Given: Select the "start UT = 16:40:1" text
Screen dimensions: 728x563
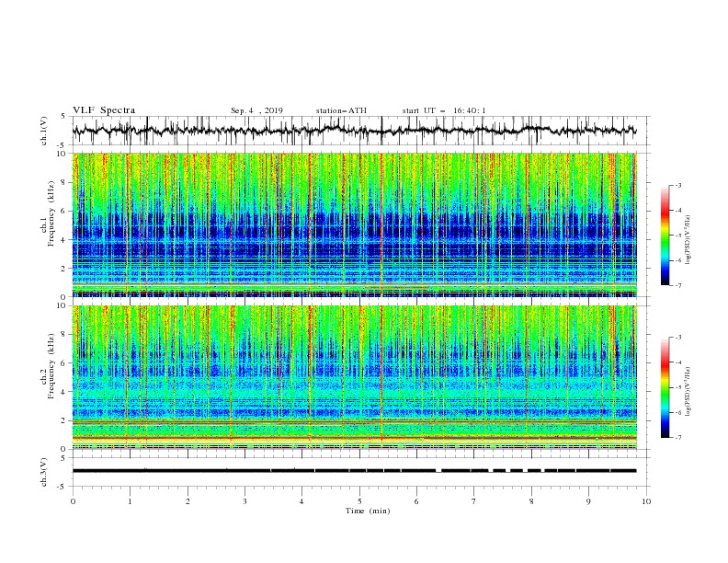Looking at the screenshot, I should 444,110.
